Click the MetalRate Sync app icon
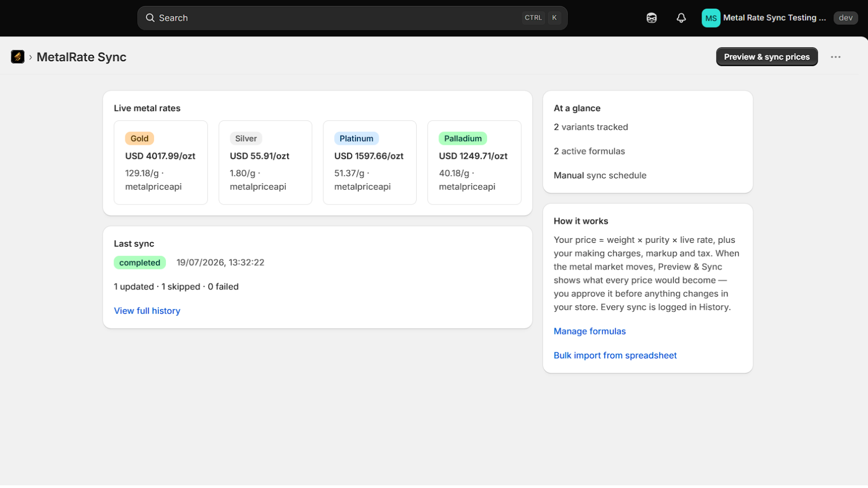Image resolution: width=868 pixels, height=488 pixels. tap(17, 56)
